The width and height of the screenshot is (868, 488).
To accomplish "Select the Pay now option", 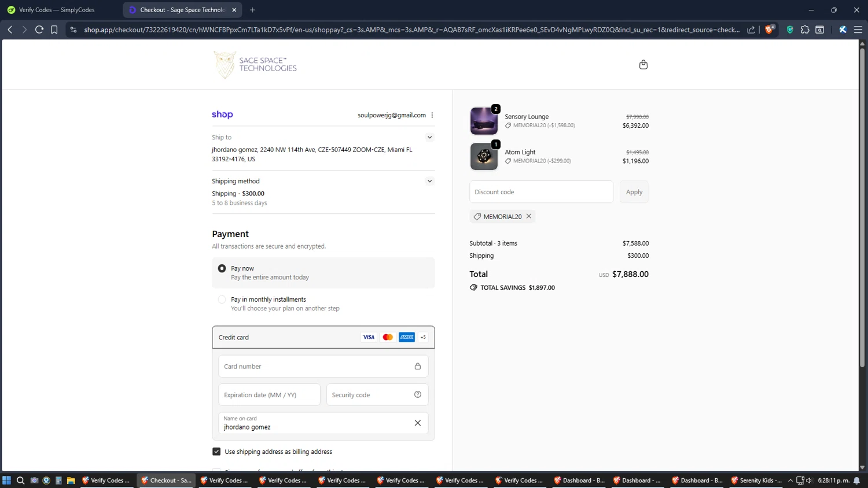I will 222,268.
